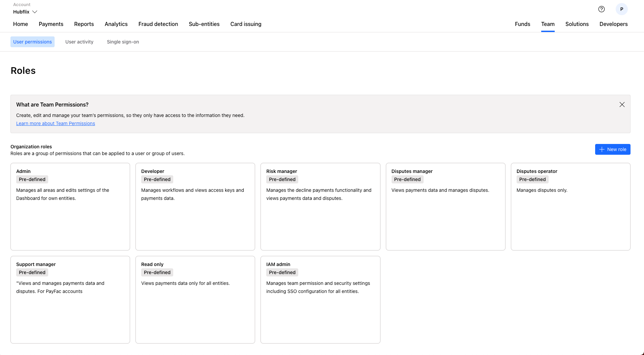Switch to the User activity tab

click(x=79, y=41)
